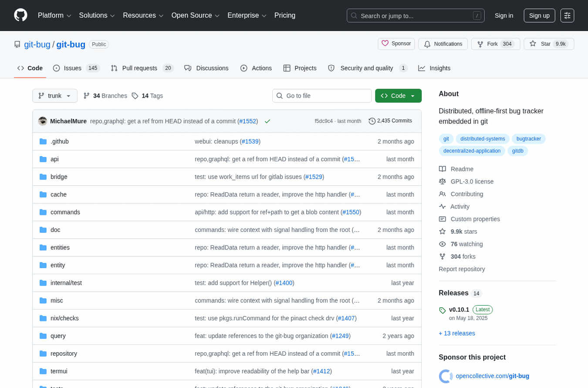View the 2,435 Commits history
The height and width of the screenshot is (388, 588).
[390, 121]
